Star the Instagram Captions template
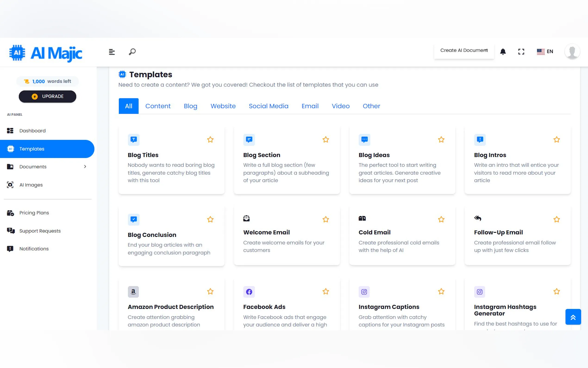Viewport: 588px width, 368px height. tap(441, 292)
